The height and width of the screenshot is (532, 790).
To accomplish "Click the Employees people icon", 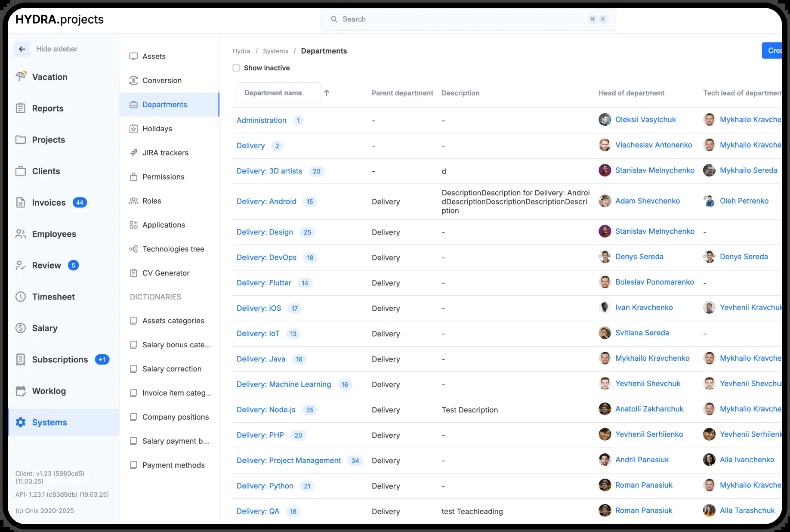I will pos(21,234).
